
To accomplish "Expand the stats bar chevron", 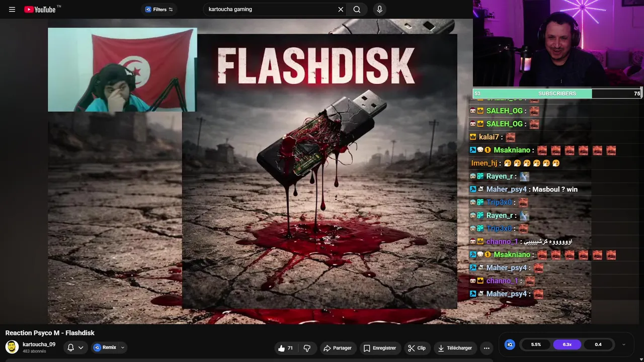I will [624, 344].
